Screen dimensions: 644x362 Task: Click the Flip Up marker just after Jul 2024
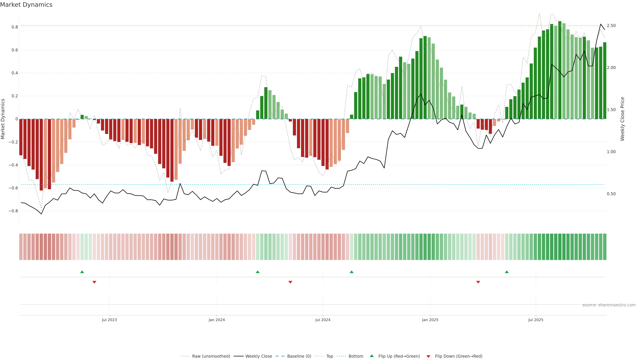[x=352, y=272]
